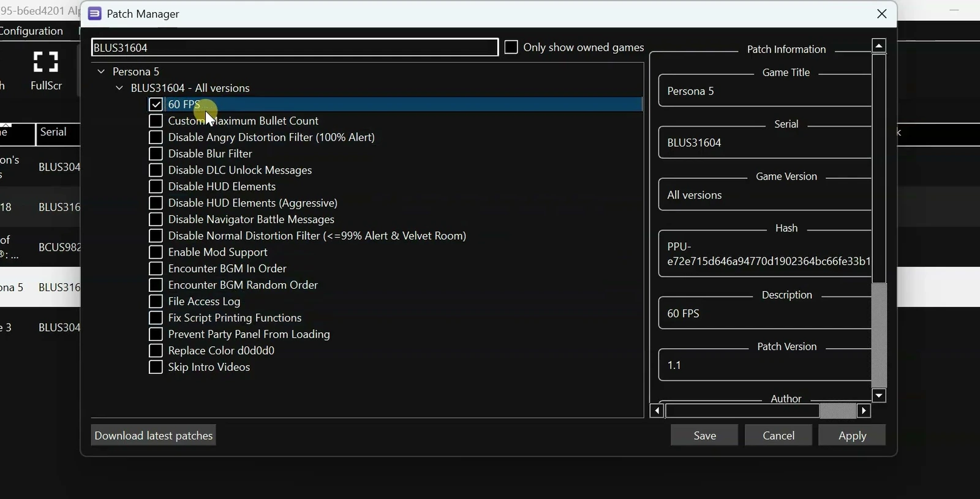Click scroll left arrow in Patch Information
Viewport: 980px width, 499px height.
point(657,411)
